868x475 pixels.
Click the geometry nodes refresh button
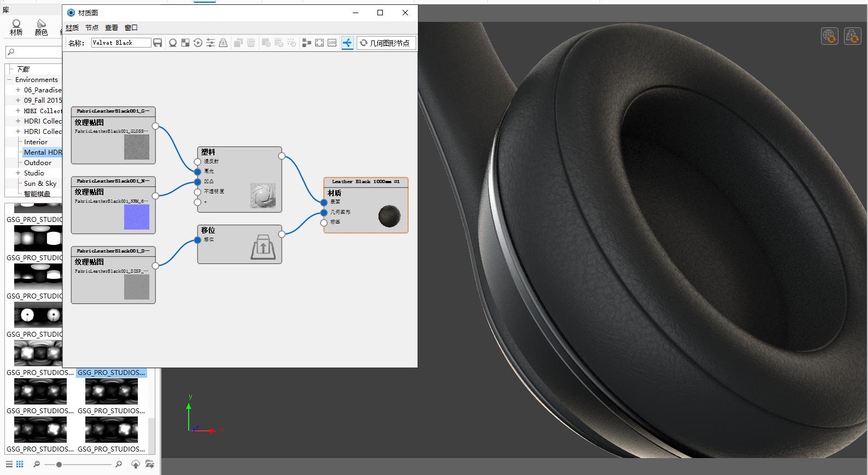(387, 43)
